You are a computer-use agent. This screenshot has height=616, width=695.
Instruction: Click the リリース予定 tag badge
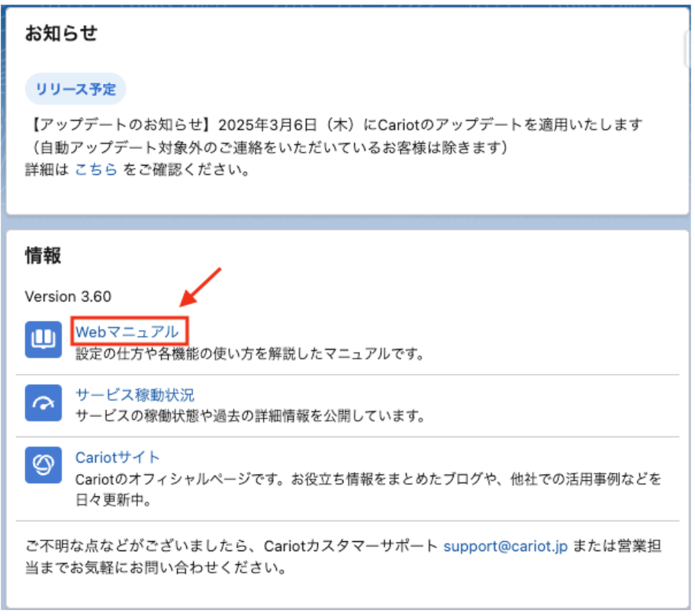tap(76, 89)
